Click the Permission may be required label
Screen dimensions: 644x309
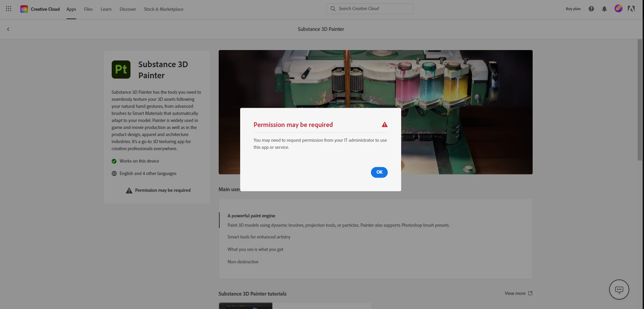tap(163, 190)
